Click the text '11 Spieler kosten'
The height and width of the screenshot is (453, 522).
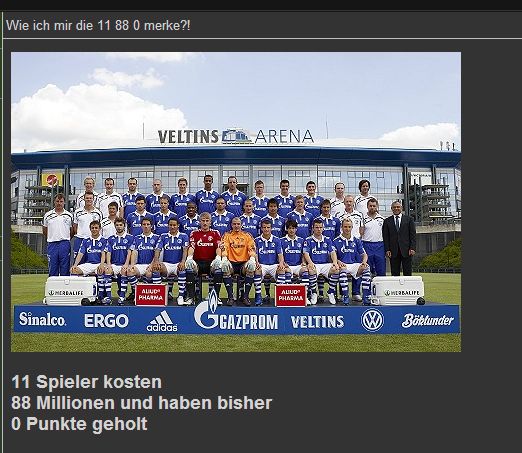click(x=86, y=382)
